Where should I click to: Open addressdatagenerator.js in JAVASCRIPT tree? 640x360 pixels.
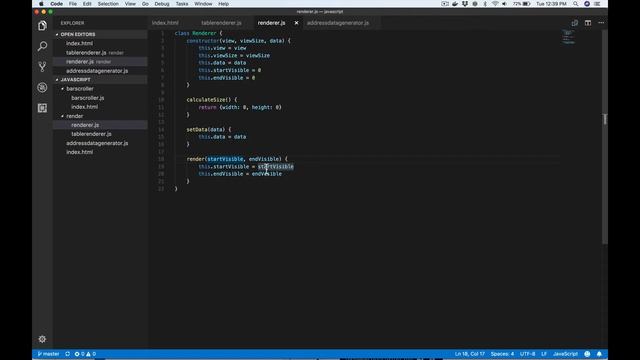(x=97, y=143)
